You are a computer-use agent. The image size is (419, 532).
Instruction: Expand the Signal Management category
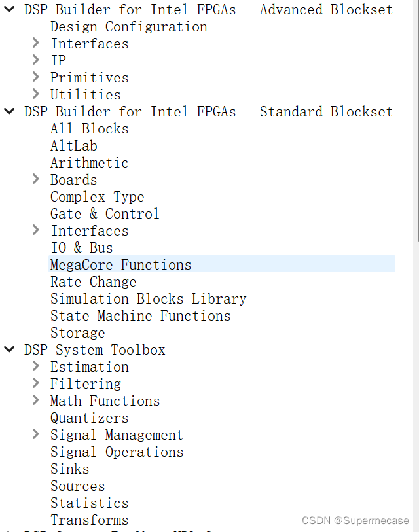point(36,434)
